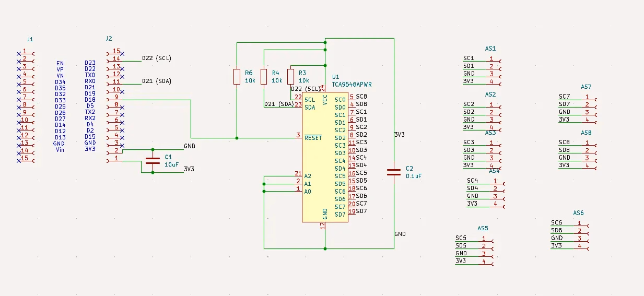The height and width of the screenshot is (296, 644).
Task: Click the 3V3 label in connector AS6
Action: pos(556,245)
